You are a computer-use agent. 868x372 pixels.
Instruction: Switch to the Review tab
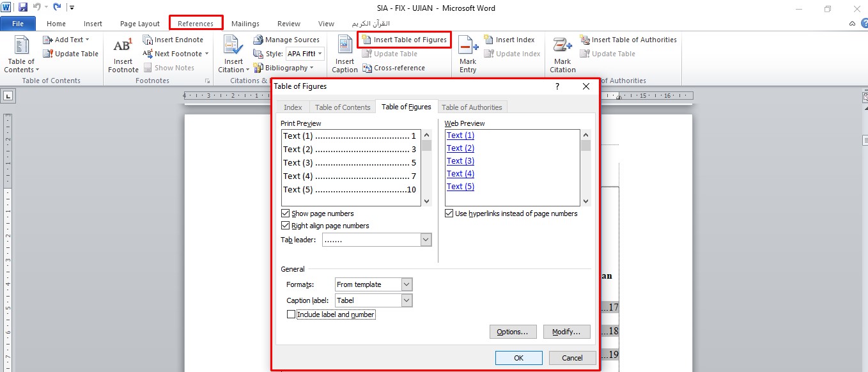[289, 24]
